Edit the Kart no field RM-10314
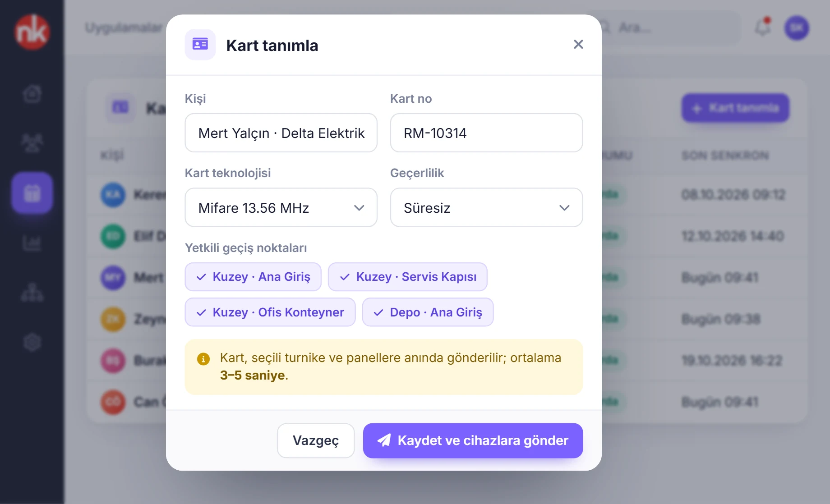This screenshot has height=504, width=830. 486,133
